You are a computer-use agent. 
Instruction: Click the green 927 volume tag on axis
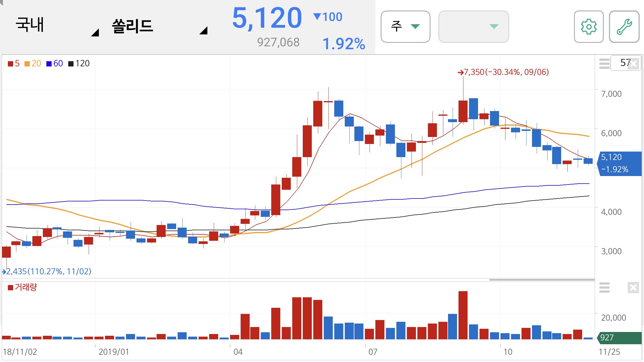619,338
